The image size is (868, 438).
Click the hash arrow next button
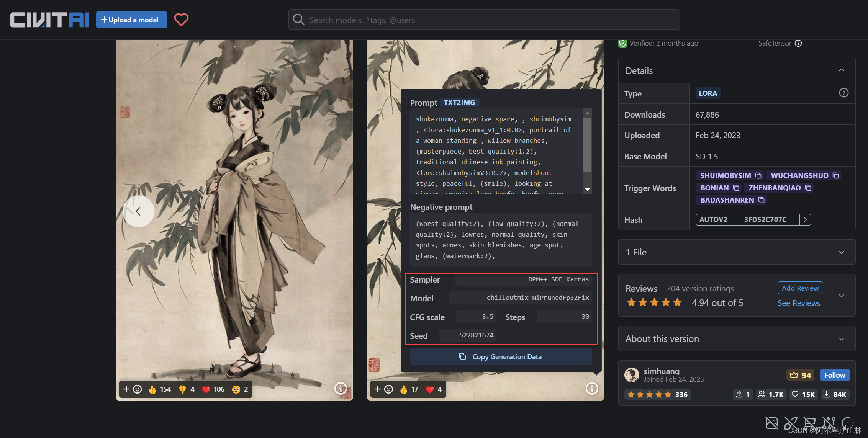coord(805,220)
